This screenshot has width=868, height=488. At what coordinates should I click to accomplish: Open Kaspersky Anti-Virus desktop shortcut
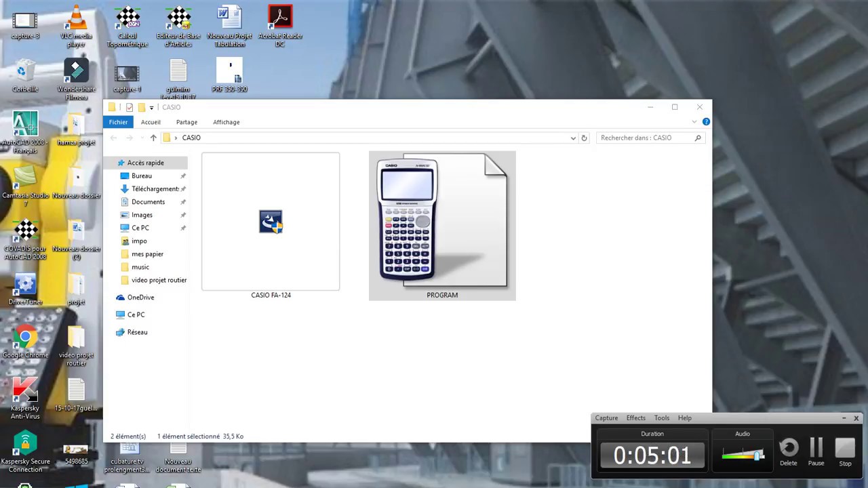click(x=25, y=399)
